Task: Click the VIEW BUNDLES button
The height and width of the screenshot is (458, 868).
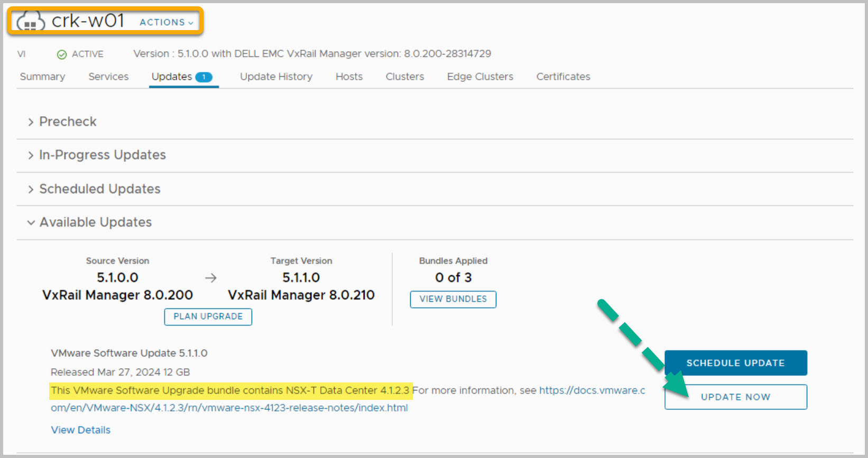Action: tap(453, 299)
